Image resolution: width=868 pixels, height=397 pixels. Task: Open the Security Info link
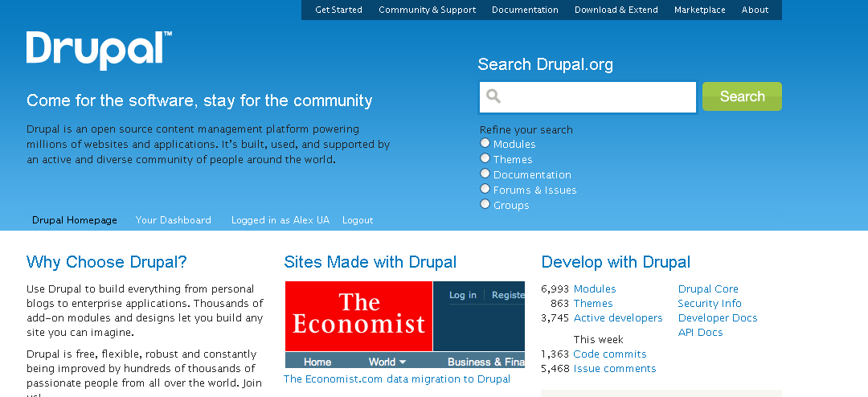(710, 304)
